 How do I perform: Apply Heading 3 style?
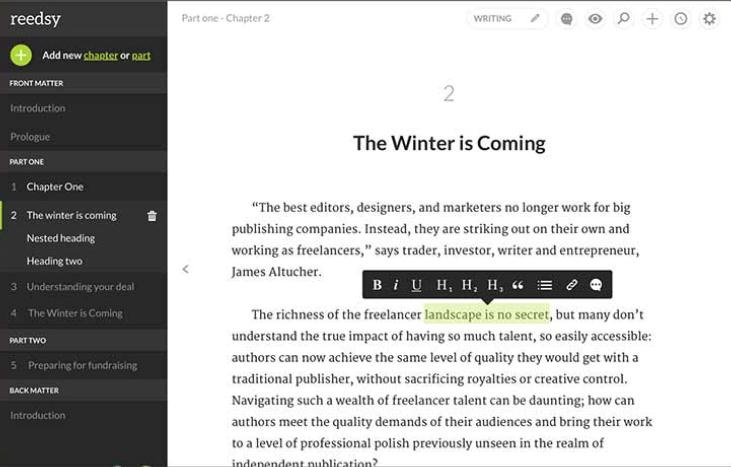(494, 285)
